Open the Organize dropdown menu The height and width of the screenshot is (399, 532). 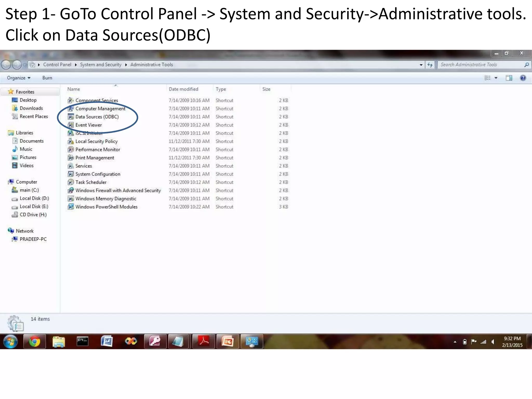pos(18,78)
